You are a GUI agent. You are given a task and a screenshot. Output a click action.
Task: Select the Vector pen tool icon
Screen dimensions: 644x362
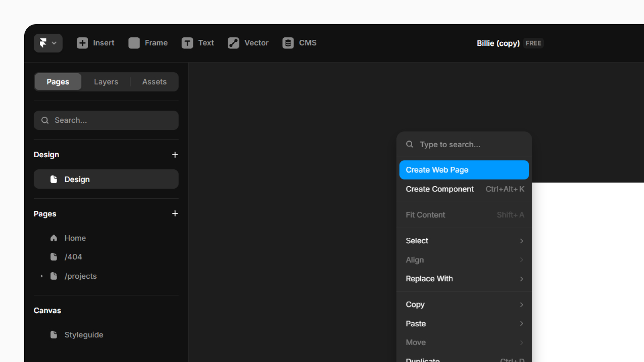[233, 43]
